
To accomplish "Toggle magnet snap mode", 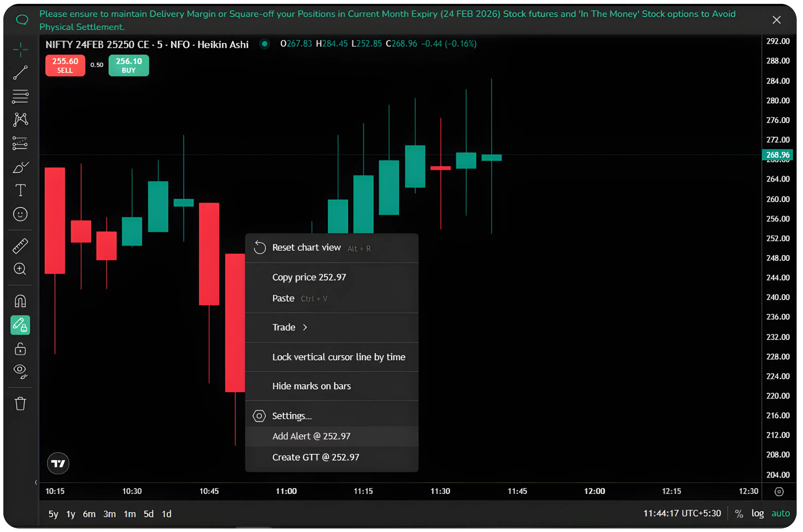I will coord(20,301).
